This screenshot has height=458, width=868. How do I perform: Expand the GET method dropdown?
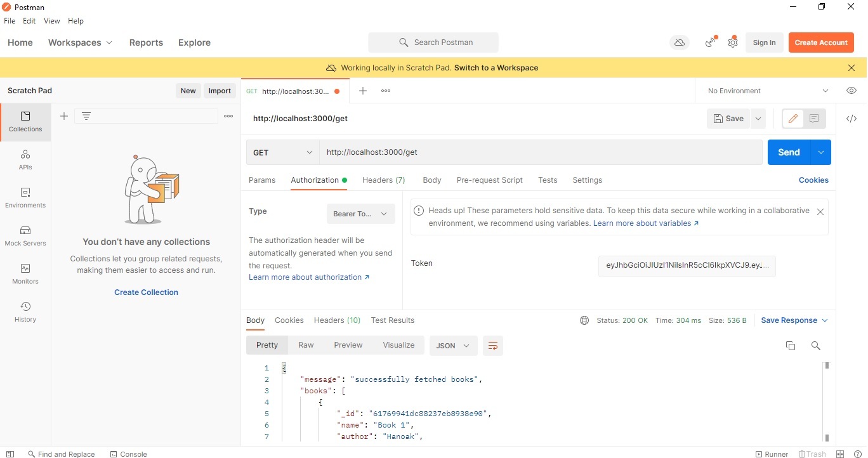(283, 152)
